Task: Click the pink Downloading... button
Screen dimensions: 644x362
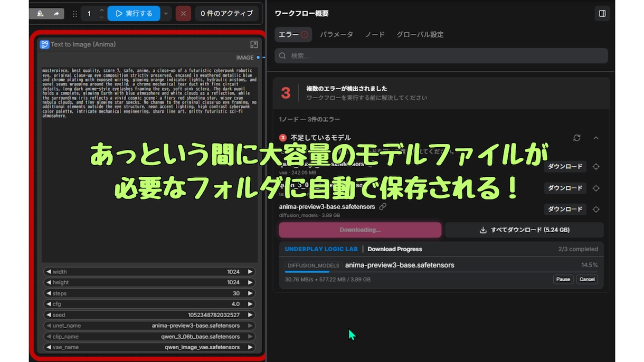Action: (360, 230)
